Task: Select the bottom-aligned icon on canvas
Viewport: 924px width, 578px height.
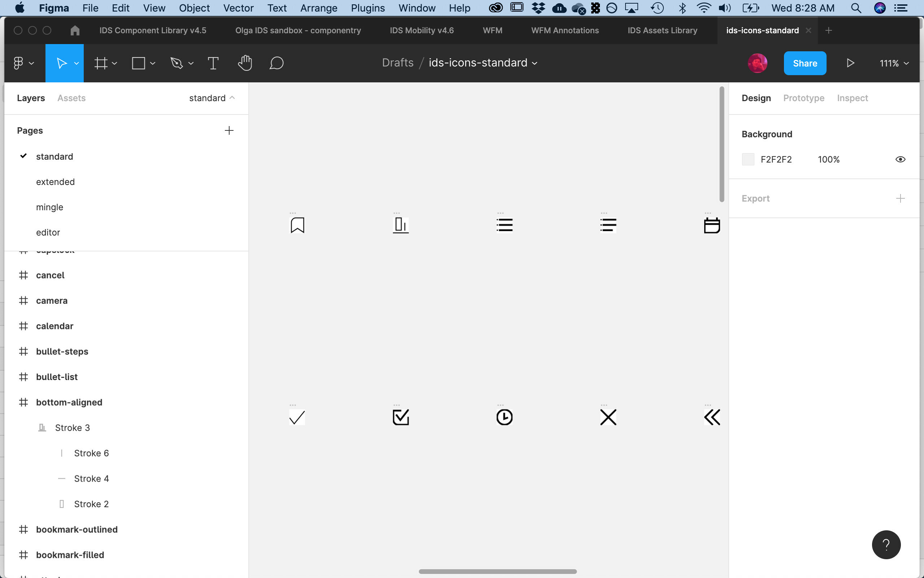Action: tap(401, 225)
